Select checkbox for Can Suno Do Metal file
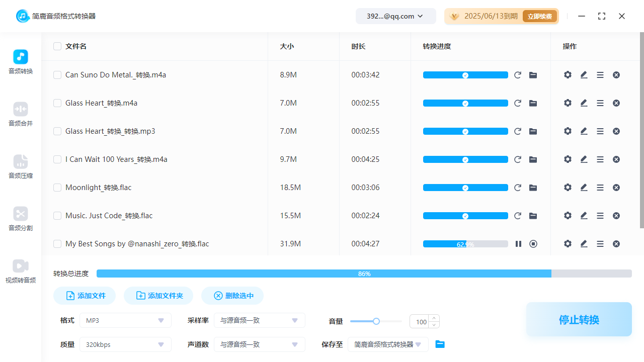 coord(57,75)
